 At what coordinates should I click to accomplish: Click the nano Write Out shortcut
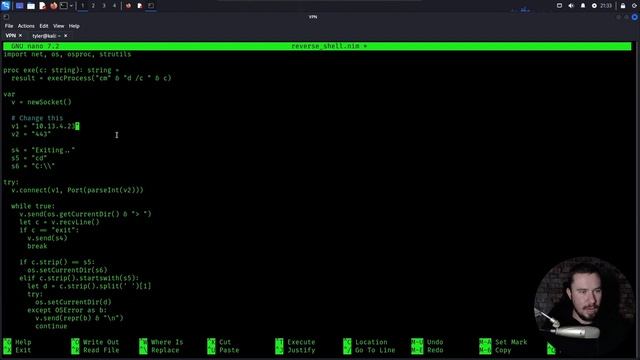[95, 342]
